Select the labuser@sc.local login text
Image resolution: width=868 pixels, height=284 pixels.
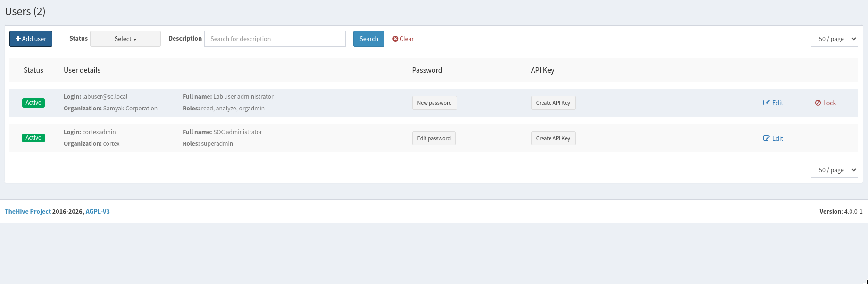105,96
